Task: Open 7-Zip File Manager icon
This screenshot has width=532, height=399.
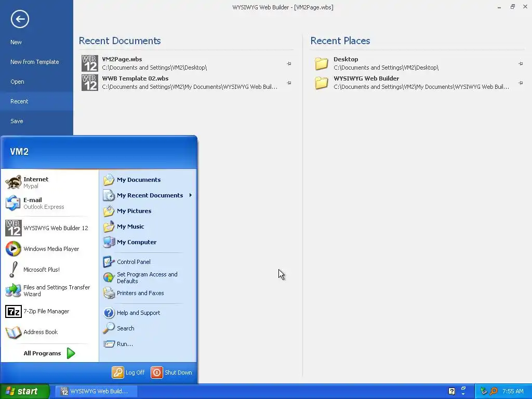Action: point(13,311)
